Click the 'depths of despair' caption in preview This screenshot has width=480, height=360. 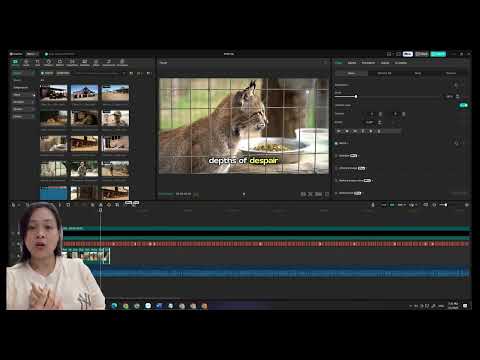pyautogui.click(x=243, y=161)
